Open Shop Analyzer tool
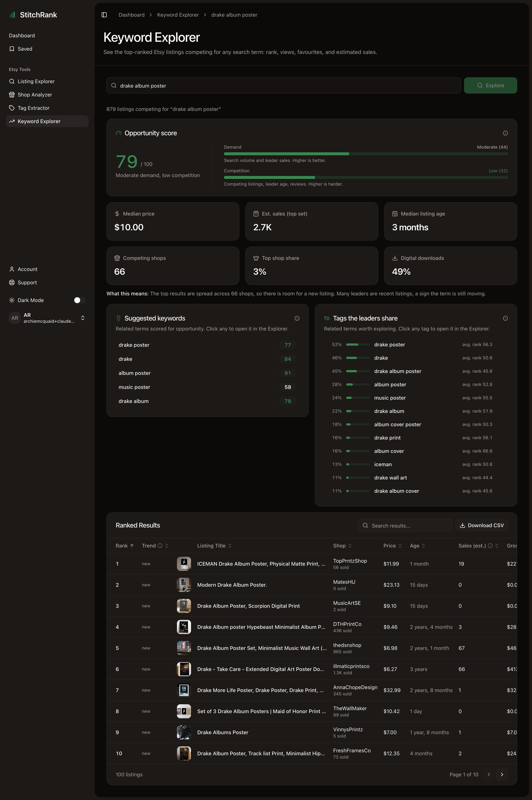532x800 pixels. pyautogui.click(x=47, y=95)
